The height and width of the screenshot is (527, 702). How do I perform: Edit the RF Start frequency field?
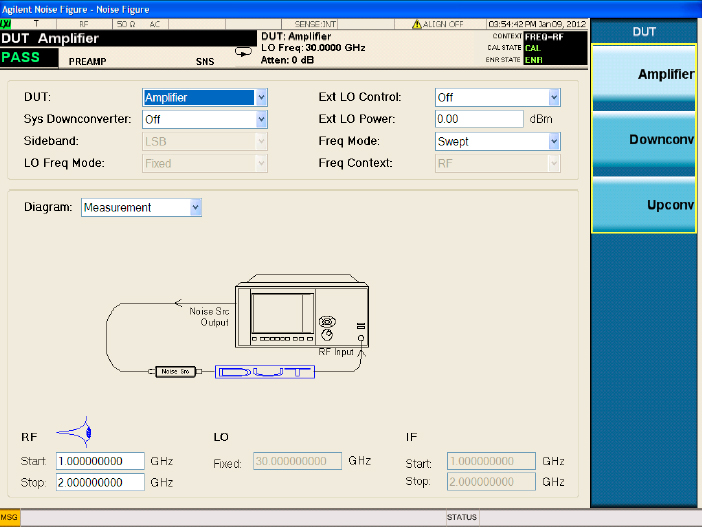coord(100,461)
